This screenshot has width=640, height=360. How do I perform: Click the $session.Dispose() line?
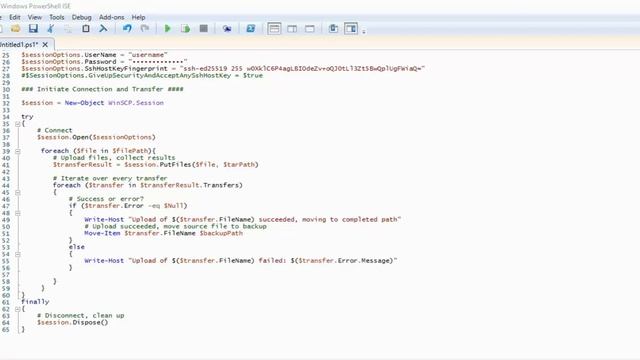click(x=72, y=322)
